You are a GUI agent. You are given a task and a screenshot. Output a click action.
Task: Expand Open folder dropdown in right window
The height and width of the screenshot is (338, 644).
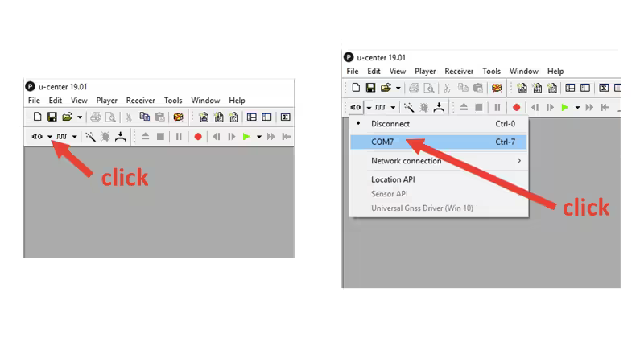coord(398,88)
